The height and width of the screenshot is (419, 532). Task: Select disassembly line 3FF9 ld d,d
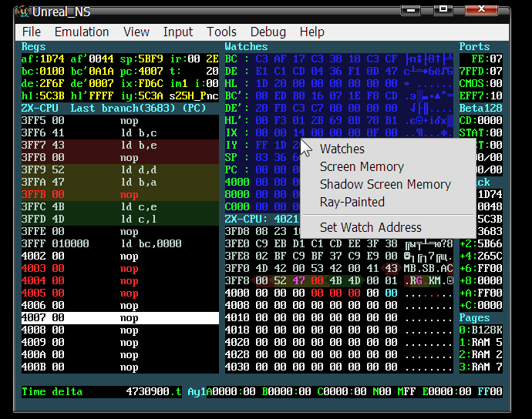click(120, 170)
